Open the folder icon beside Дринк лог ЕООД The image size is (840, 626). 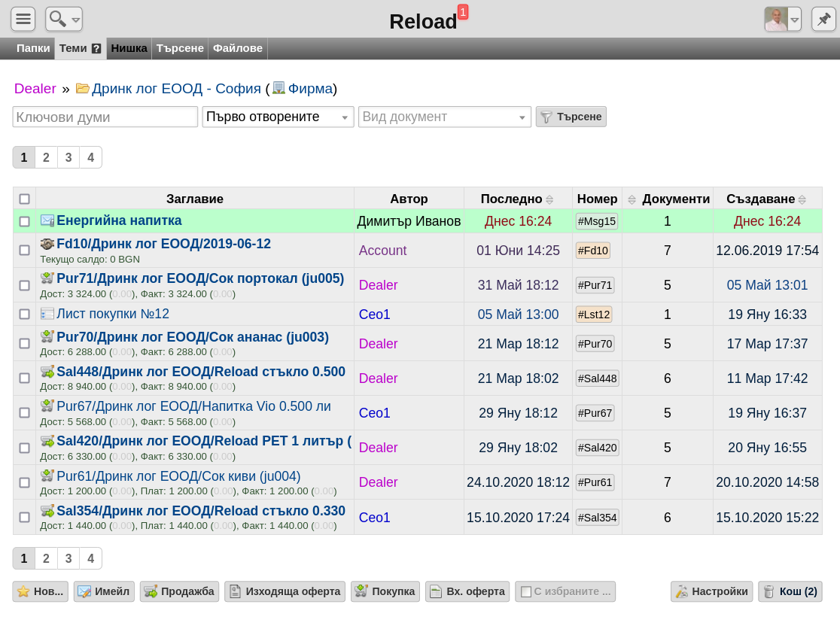pyautogui.click(x=83, y=88)
